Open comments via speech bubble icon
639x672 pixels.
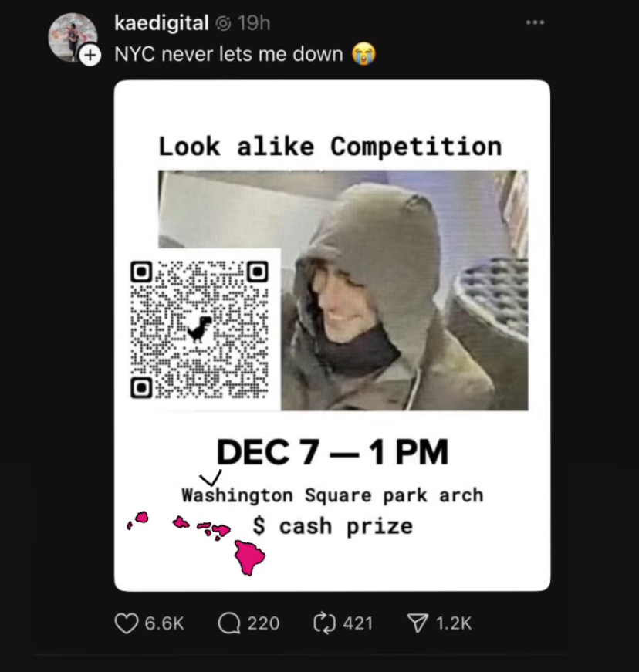(x=229, y=623)
